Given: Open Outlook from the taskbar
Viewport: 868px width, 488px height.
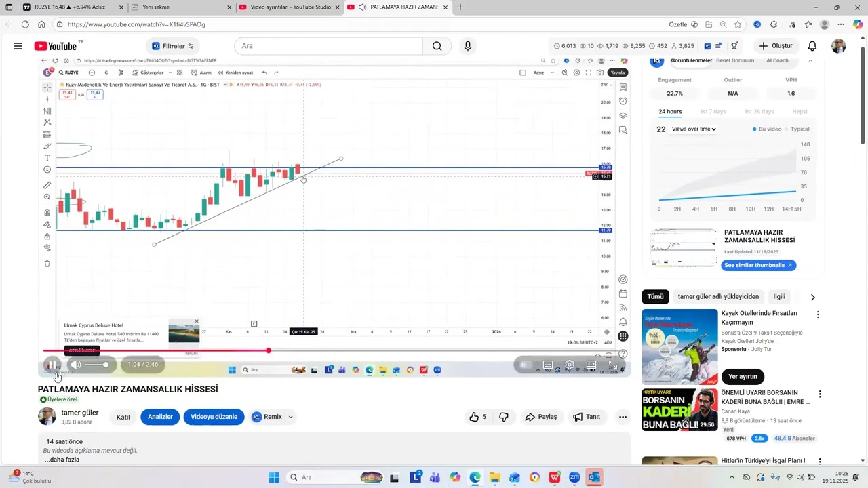Looking at the screenshot, I should (x=594, y=477).
